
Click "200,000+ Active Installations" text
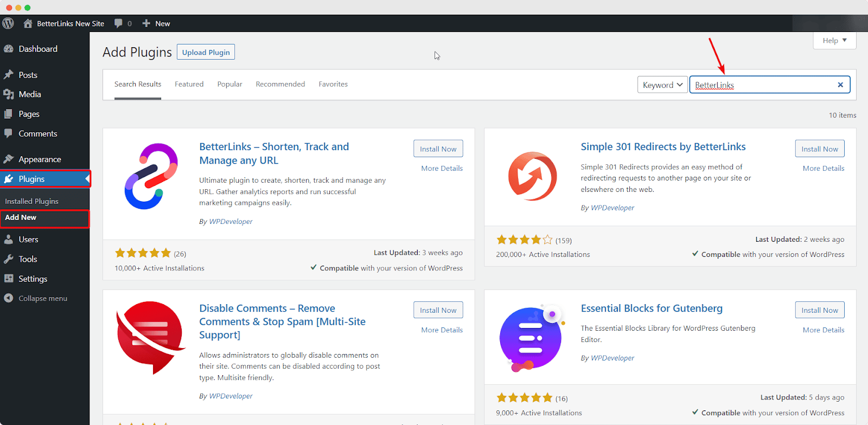pos(543,254)
